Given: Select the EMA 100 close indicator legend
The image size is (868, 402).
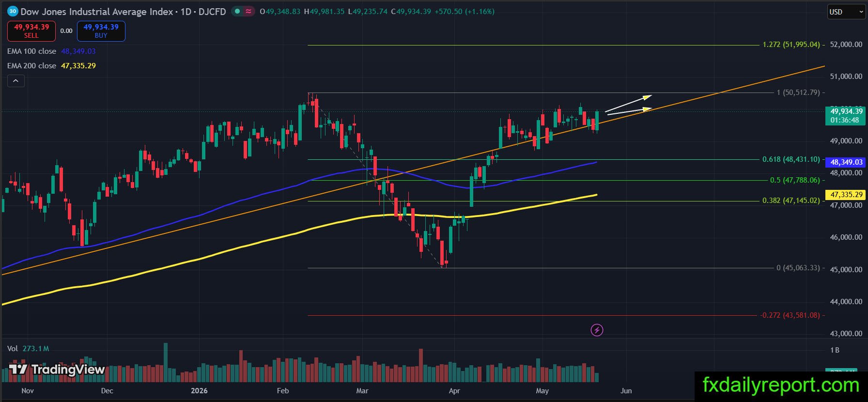Looking at the screenshot, I should [x=31, y=51].
